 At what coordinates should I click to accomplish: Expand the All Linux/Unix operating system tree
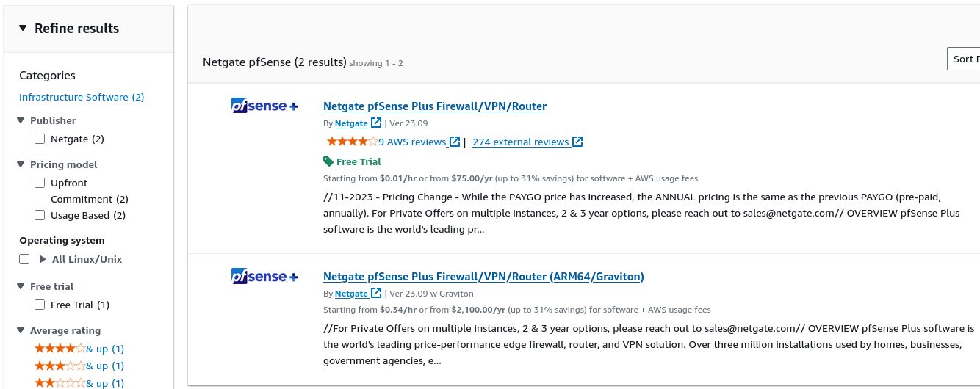[43, 259]
